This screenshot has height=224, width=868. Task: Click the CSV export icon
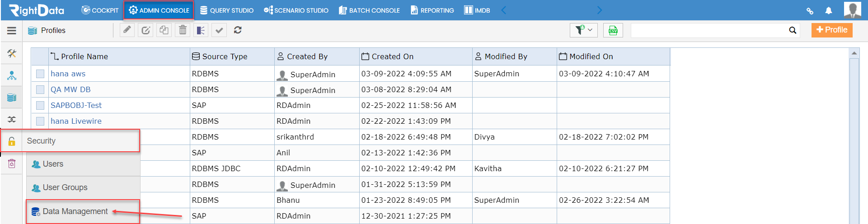(x=613, y=30)
